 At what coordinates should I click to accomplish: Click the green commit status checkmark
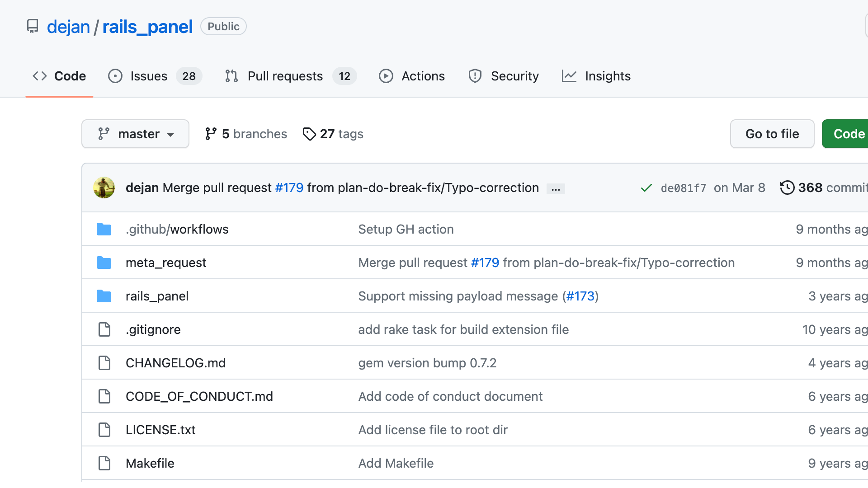pyautogui.click(x=646, y=188)
